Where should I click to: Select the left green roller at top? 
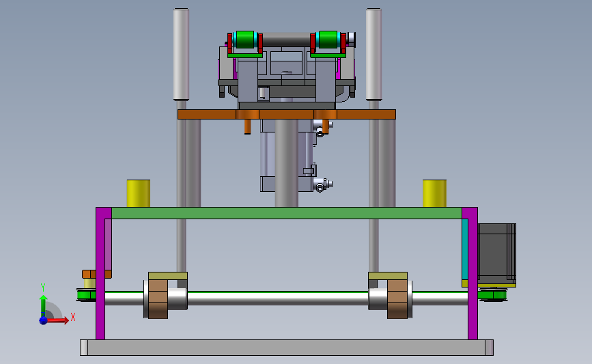[245, 40]
